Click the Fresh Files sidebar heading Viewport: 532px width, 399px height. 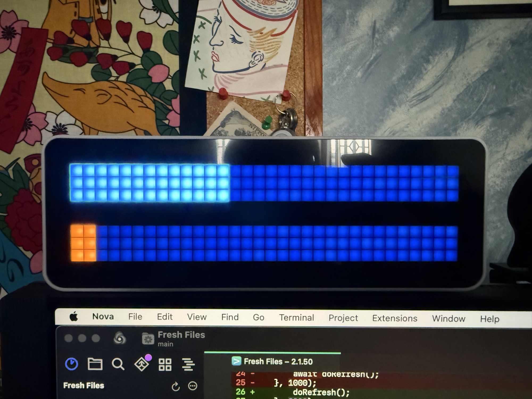(84, 385)
